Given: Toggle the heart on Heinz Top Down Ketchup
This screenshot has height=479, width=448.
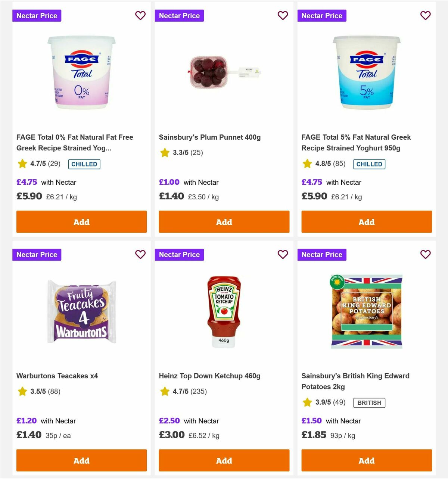Looking at the screenshot, I should click(283, 254).
